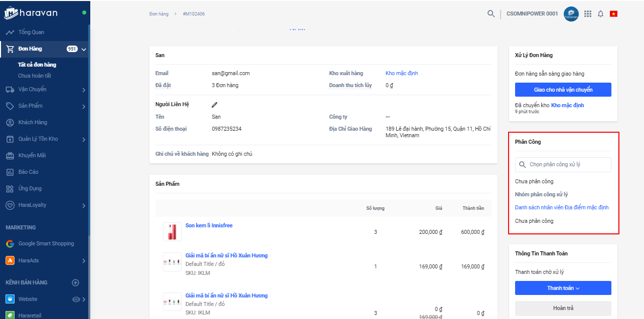The width and height of the screenshot is (644, 319).
Task: Click the Hoàn trả button
Action: point(563,308)
